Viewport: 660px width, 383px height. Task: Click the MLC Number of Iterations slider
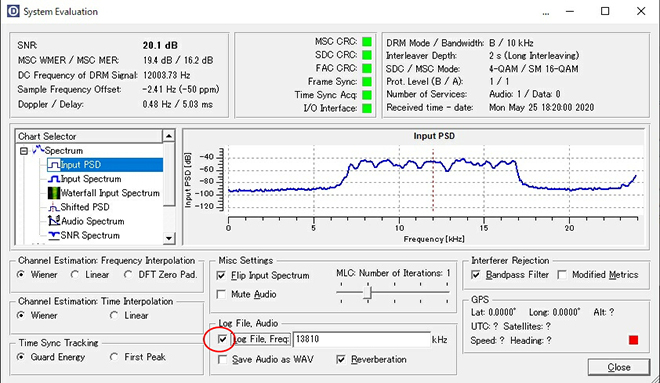394,292
